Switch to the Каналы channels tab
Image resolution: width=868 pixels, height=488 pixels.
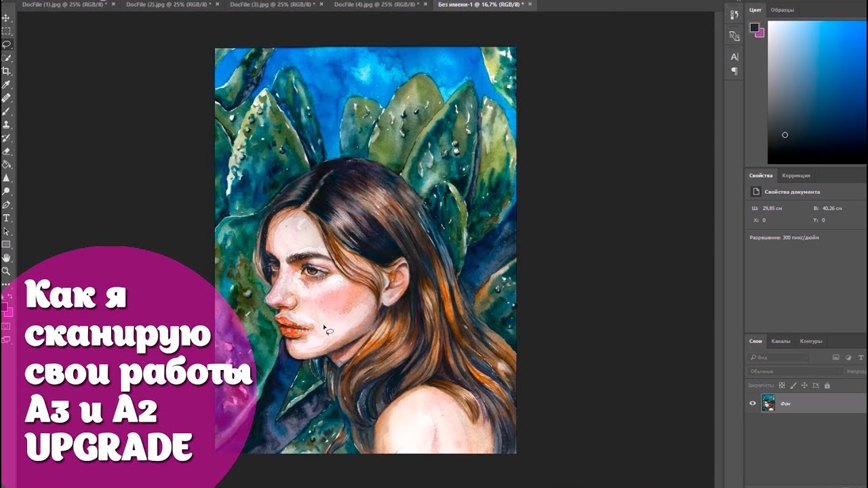[781, 341]
